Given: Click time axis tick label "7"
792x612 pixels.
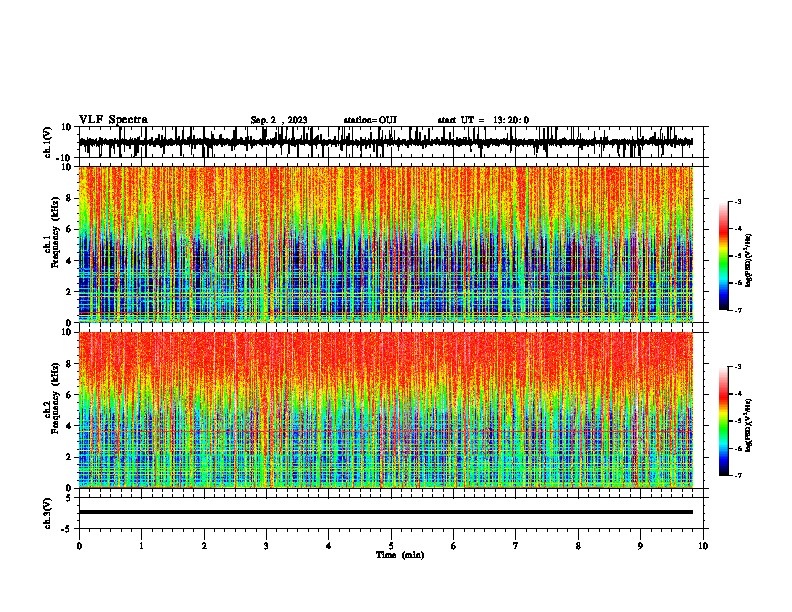Looking at the screenshot, I should click(516, 546).
